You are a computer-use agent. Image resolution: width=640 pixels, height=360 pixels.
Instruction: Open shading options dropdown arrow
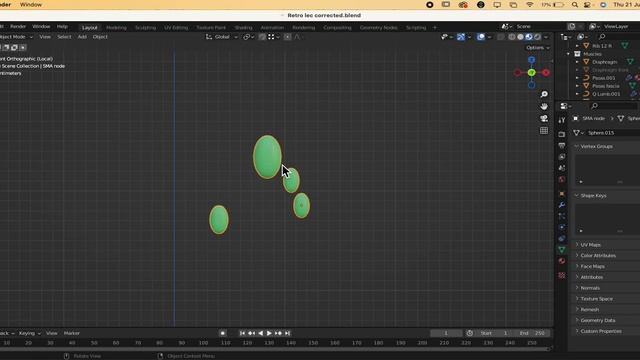coord(546,37)
